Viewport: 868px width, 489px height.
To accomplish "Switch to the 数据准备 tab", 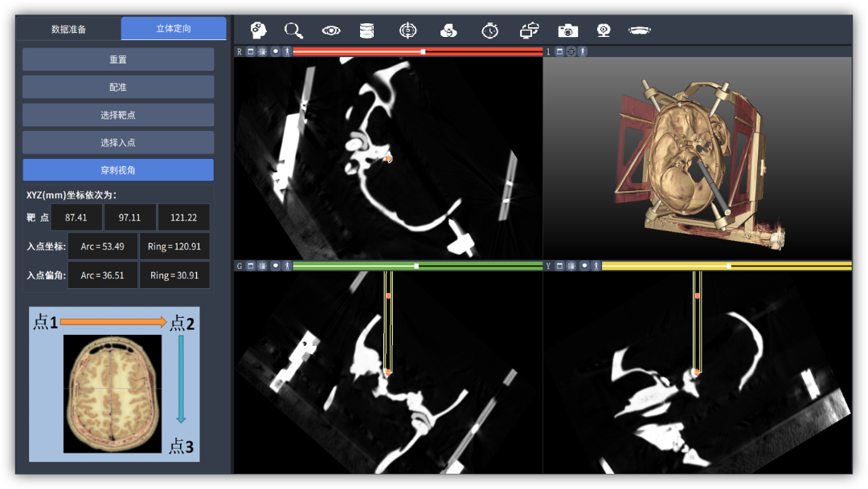I will point(68,29).
